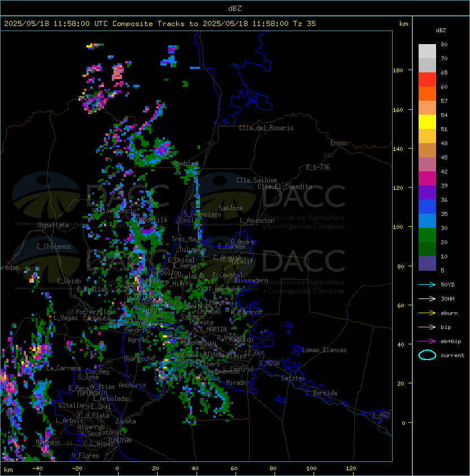Screen dimensions: 470x476
Task: Click the '30HM' legend label
Action: point(447,298)
